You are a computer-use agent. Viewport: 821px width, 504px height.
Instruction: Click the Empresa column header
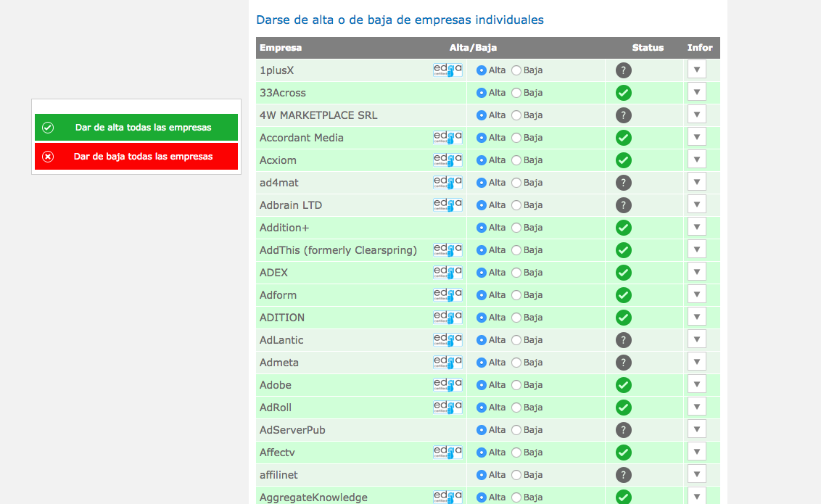pyautogui.click(x=281, y=48)
